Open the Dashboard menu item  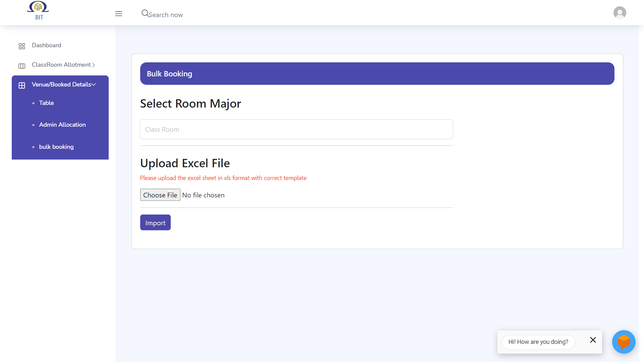pos(46,45)
